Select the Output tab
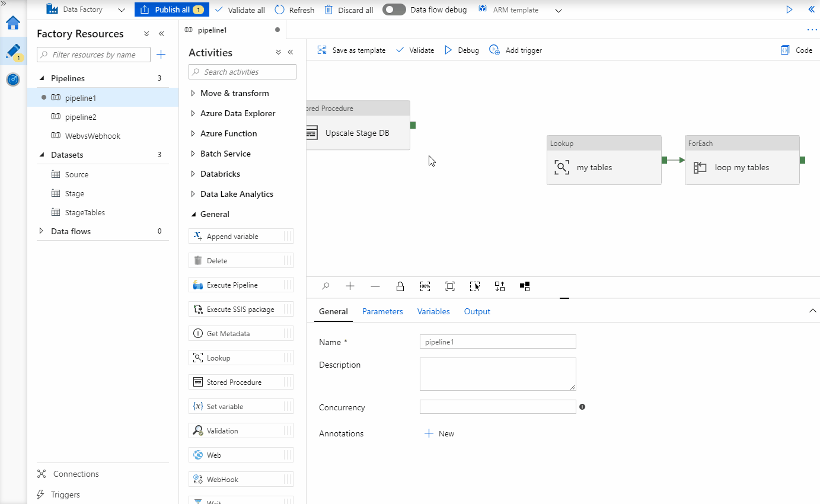This screenshot has height=504, width=820. pos(477,311)
